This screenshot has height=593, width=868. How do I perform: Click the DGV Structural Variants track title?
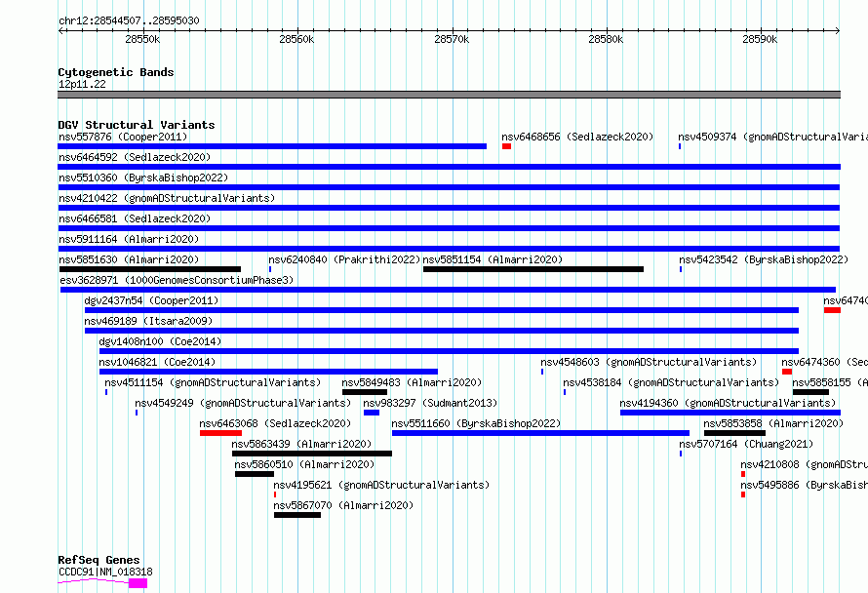tap(137, 125)
